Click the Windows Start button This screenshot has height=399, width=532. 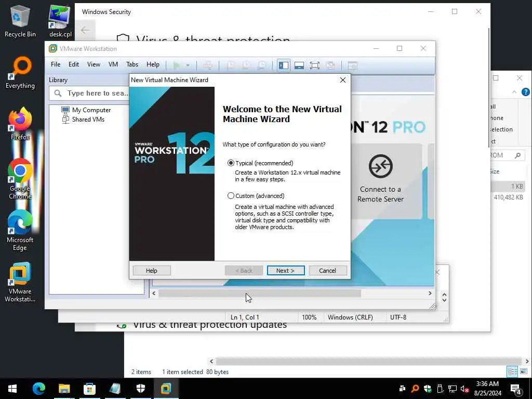pyautogui.click(x=12, y=389)
